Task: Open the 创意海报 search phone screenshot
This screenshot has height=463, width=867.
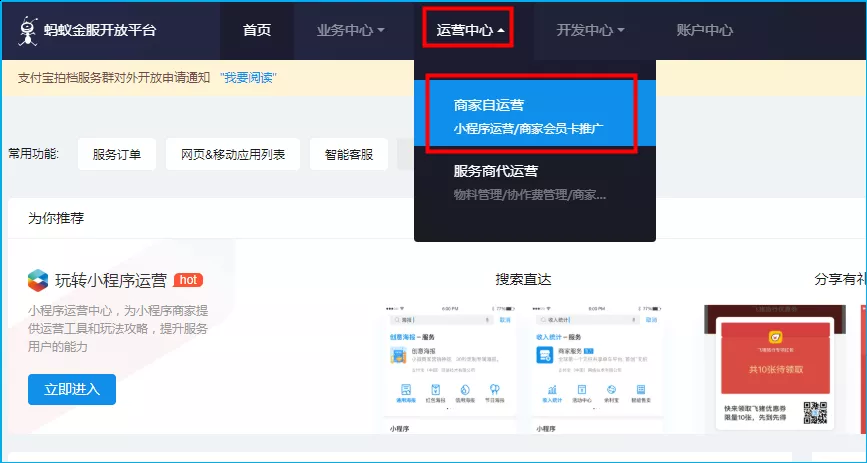Action: coord(450,369)
